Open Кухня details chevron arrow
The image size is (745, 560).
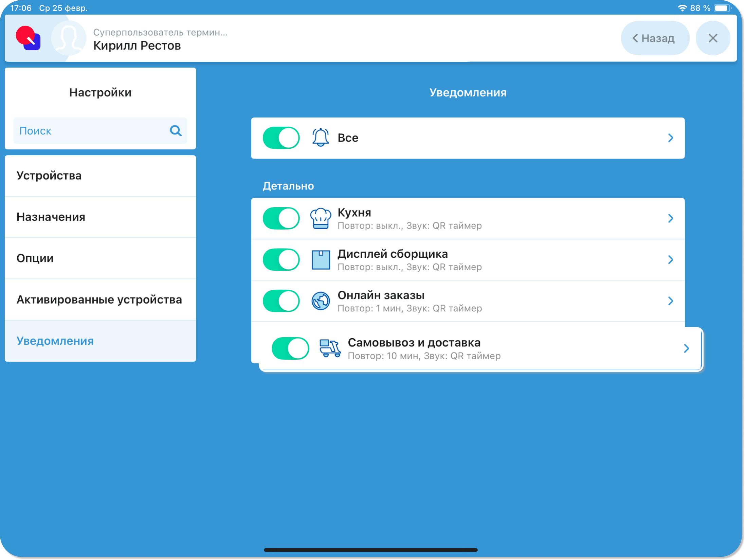[x=670, y=218]
